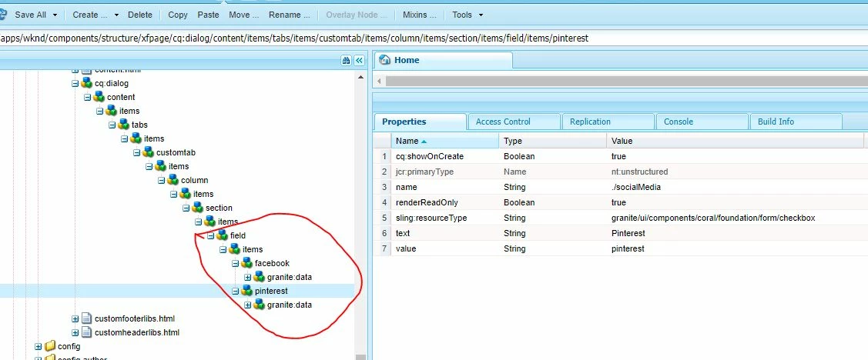Collapse the tabs tree node

[x=112, y=125]
